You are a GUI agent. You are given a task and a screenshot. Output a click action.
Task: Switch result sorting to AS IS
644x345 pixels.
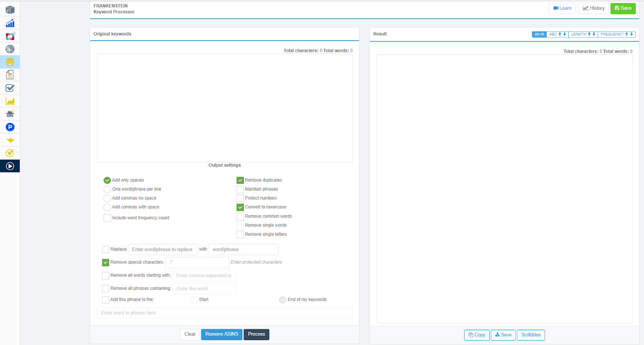point(539,34)
